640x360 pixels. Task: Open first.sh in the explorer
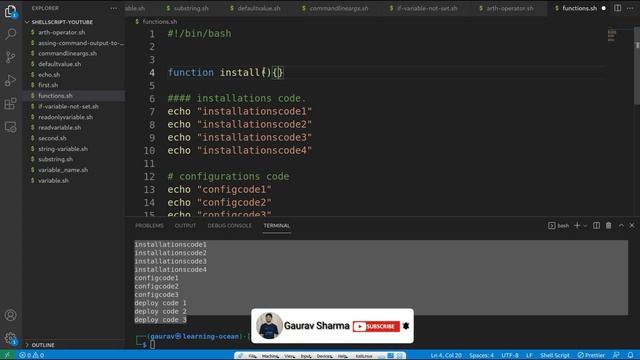pos(48,85)
